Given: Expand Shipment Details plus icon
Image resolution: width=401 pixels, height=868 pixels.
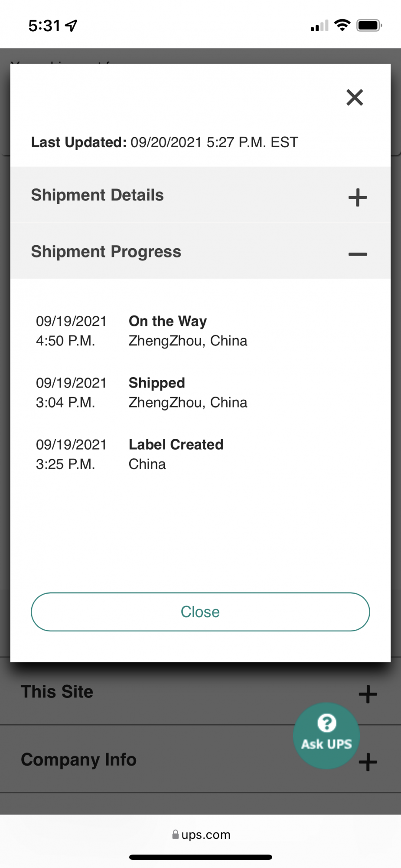Looking at the screenshot, I should pyautogui.click(x=358, y=197).
